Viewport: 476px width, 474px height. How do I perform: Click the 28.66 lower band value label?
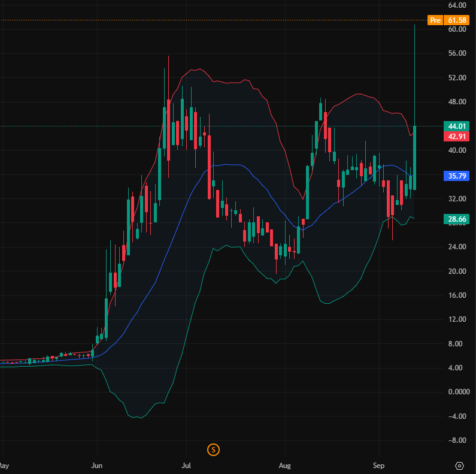point(457,219)
